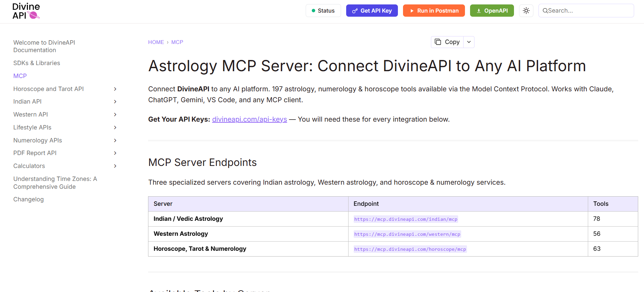Click the Astrology MCP Server page title
644x292 pixels.
[x=367, y=66]
